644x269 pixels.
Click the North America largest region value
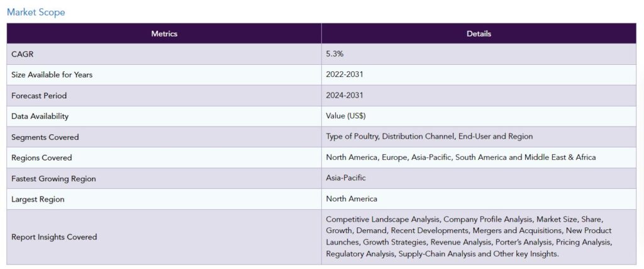pyautogui.click(x=352, y=198)
